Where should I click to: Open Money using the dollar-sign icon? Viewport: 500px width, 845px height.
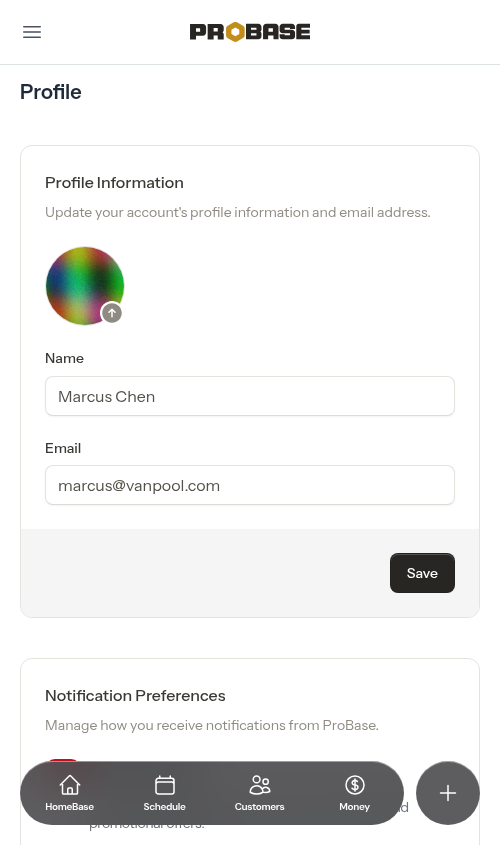click(355, 785)
